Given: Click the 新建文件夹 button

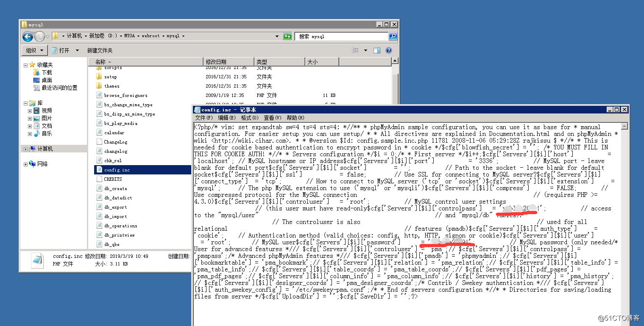Looking at the screenshot, I should pos(100,50).
